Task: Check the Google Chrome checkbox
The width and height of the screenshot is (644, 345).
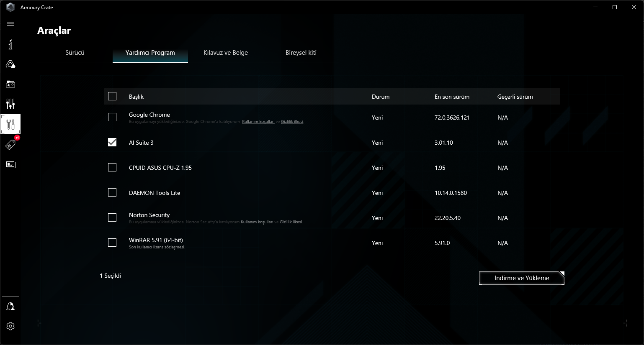Action: (112, 117)
